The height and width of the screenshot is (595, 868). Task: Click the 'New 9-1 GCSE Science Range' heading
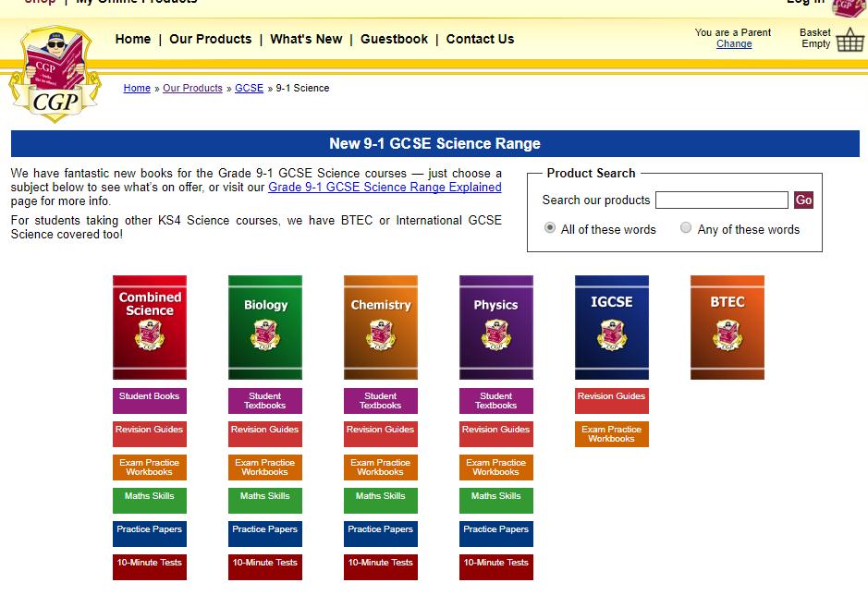(434, 143)
